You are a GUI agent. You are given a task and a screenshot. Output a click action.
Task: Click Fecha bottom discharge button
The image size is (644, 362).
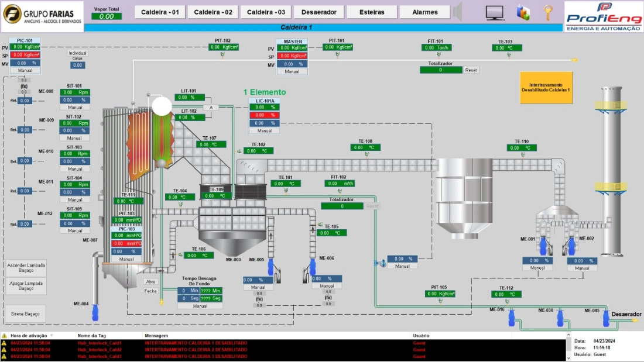pyautogui.click(x=150, y=291)
